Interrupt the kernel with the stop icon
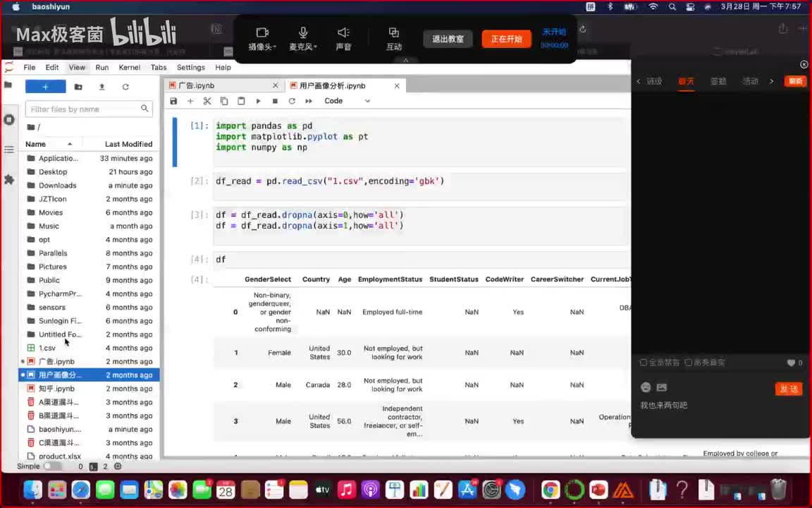 275,101
